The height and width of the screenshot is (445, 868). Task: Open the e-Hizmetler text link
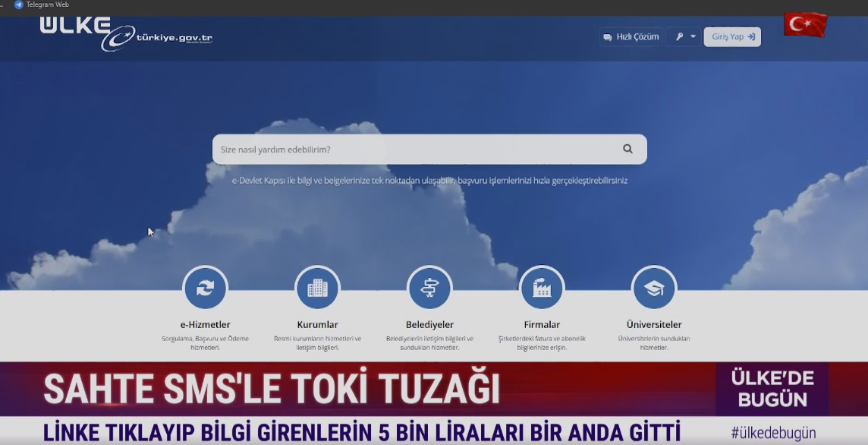[205, 325]
